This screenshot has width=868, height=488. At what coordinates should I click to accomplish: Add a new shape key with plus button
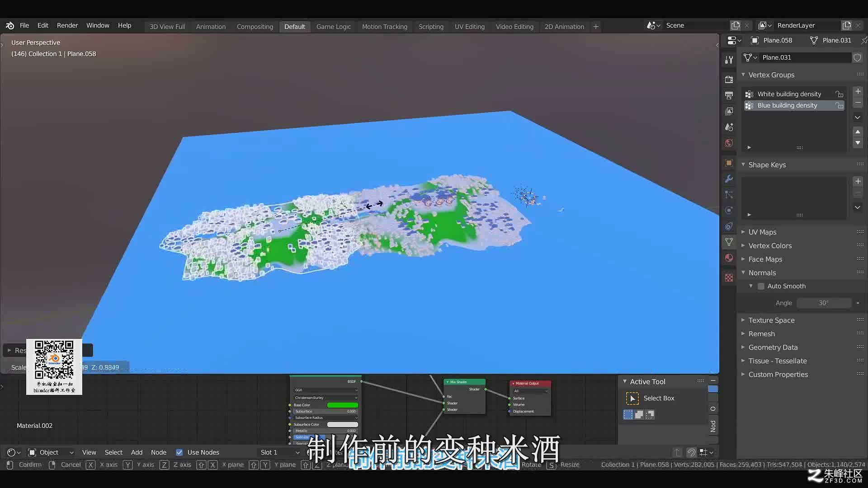(858, 181)
